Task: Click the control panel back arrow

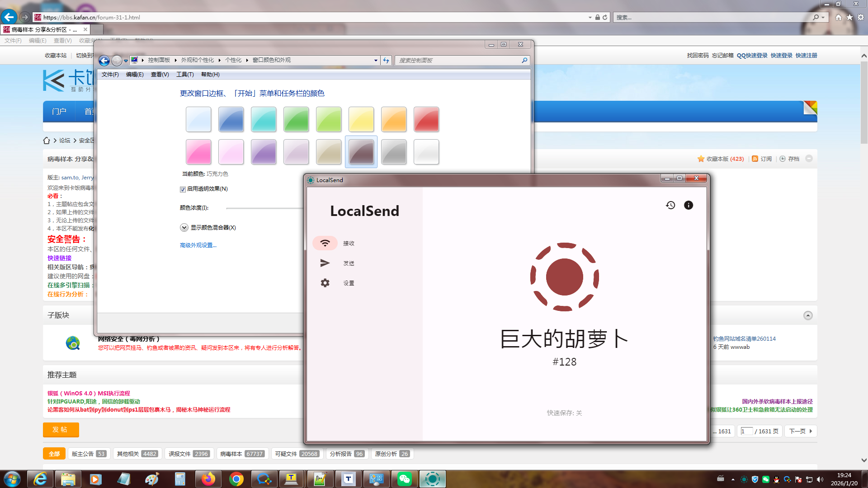Action: pos(104,60)
